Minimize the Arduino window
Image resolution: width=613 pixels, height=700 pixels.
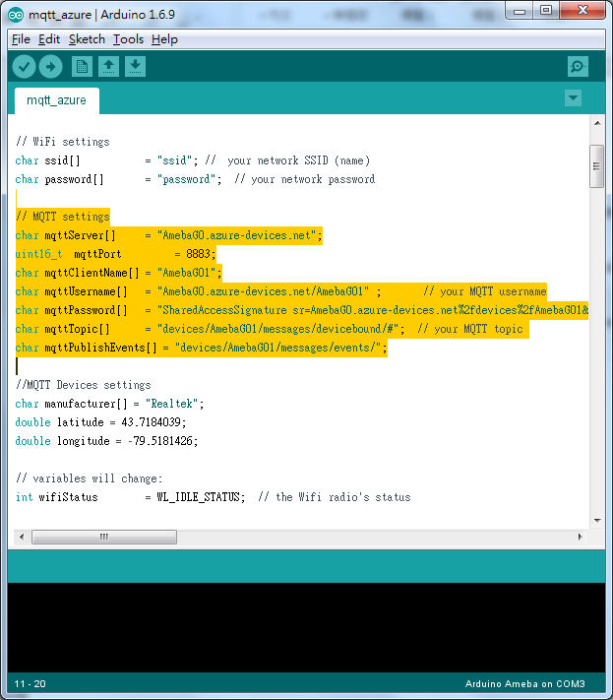520,11
